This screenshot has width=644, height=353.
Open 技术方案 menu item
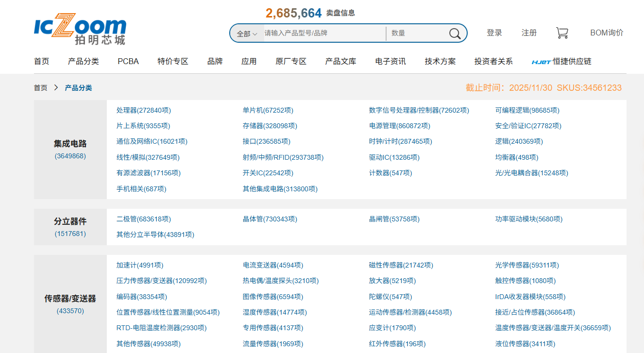point(441,61)
